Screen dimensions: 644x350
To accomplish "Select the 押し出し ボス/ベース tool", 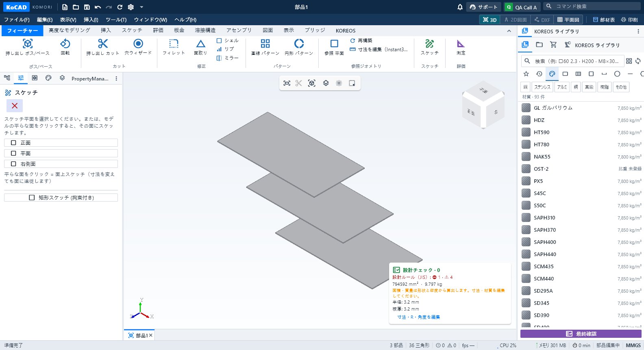I will (x=28, y=47).
